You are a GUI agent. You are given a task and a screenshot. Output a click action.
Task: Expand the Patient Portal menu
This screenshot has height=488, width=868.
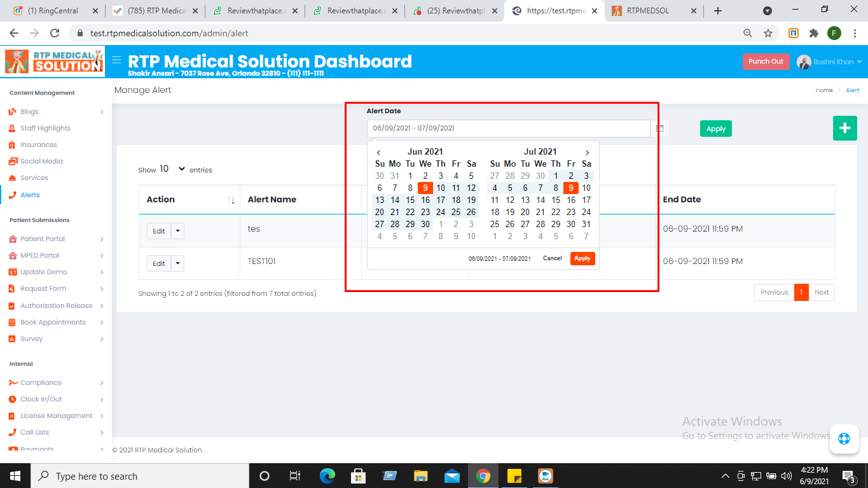coord(56,239)
